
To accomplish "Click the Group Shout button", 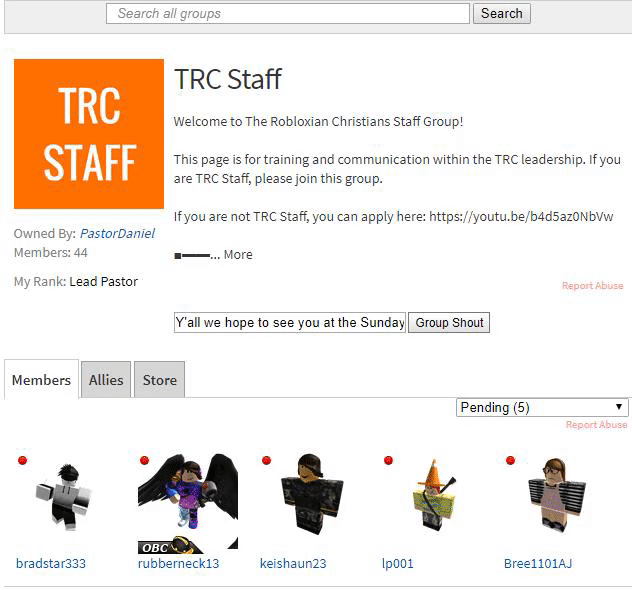I will click(449, 322).
